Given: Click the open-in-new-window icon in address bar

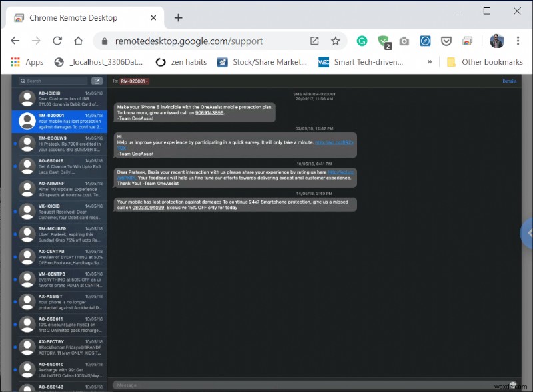Looking at the screenshot, I should click(x=314, y=41).
